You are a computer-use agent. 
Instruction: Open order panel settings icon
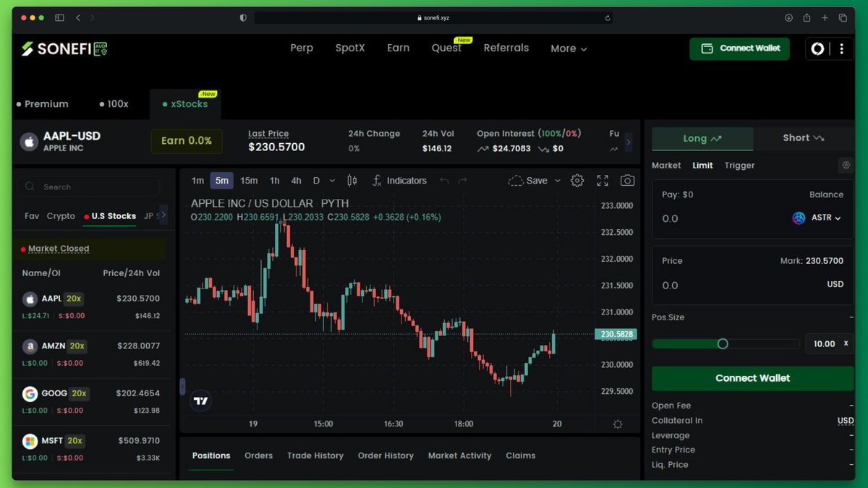pyautogui.click(x=846, y=166)
